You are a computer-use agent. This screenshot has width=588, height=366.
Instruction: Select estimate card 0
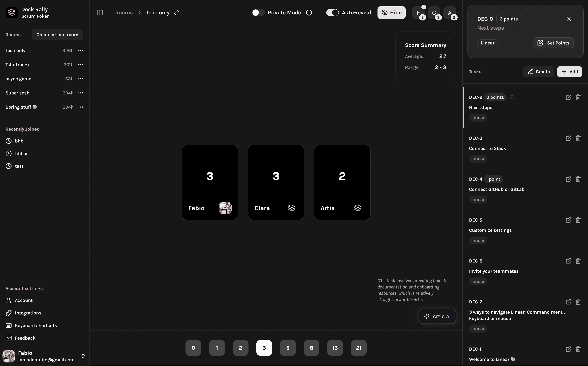click(x=193, y=348)
